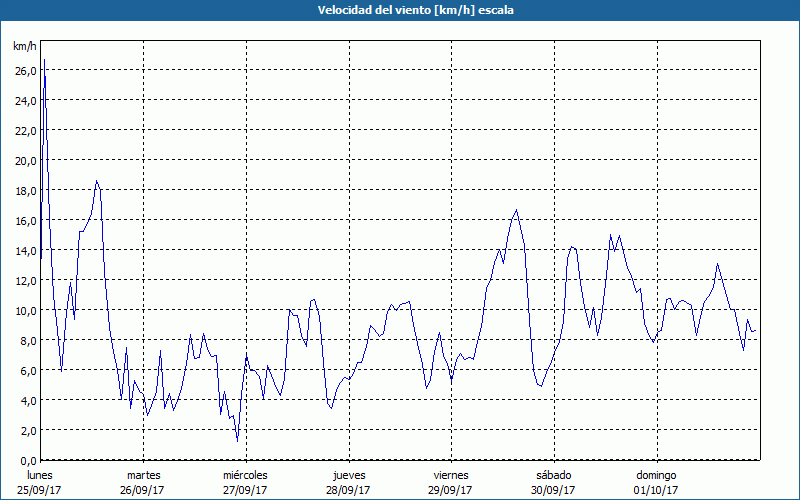Image resolution: width=800 pixels, height=500 pixels.
Task: Select the 'sábado' day label
Action: (x=553, y=475)
